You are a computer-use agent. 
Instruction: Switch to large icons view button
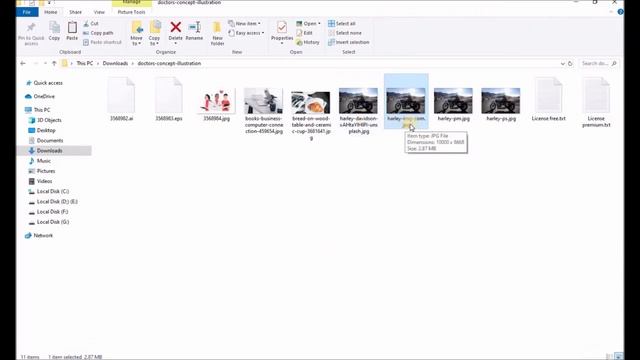pos(619,356)
